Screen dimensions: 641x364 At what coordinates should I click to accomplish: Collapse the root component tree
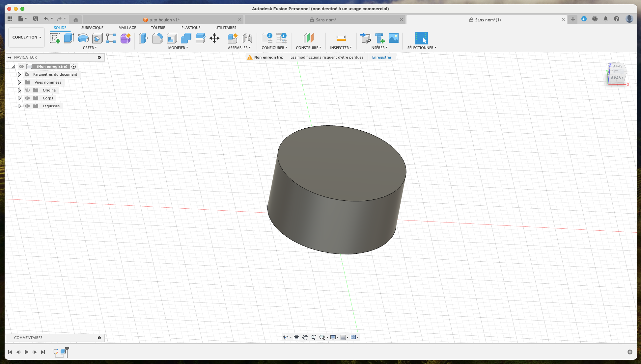click(14, 66)
